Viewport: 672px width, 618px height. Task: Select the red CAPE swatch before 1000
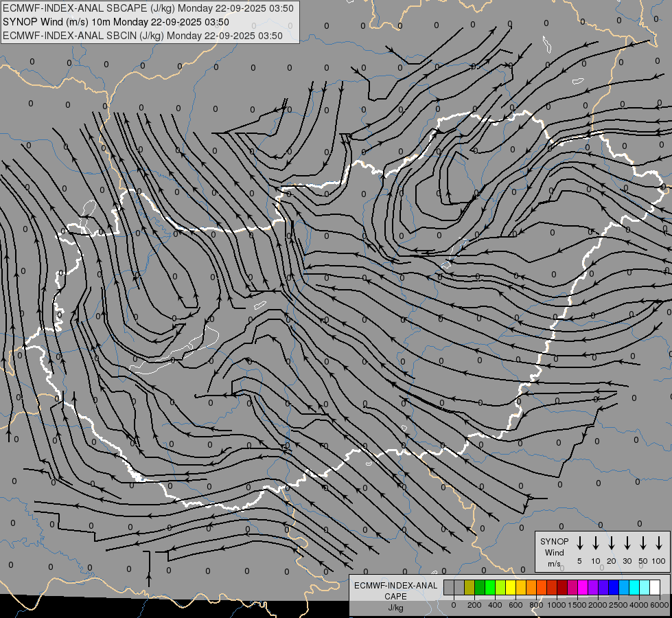tap(552, 587)
